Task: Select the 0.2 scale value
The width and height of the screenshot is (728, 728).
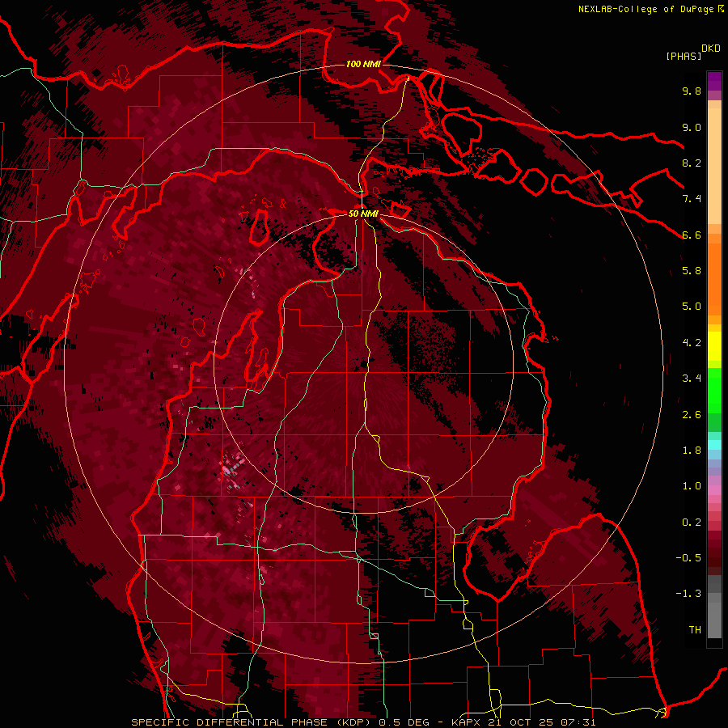Action: [x=692, y=523]
